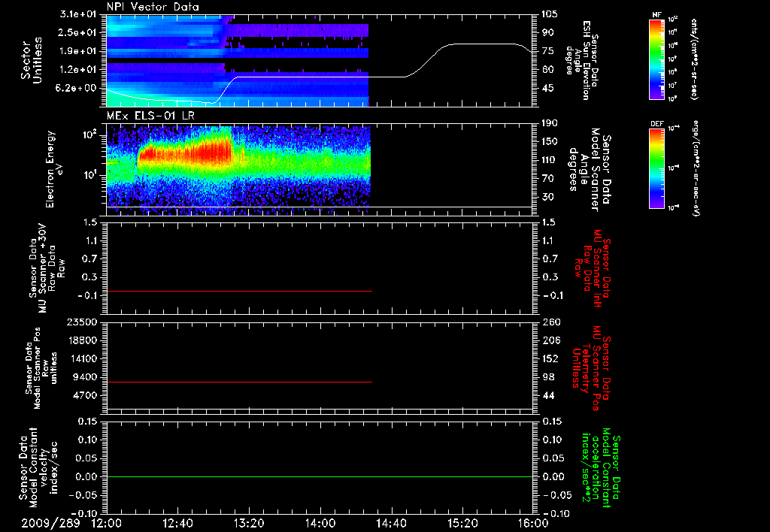770x532 pixels.
Task: Click the 'Model Scanner Angle degrees' label
Action: (x=590, y=169)
